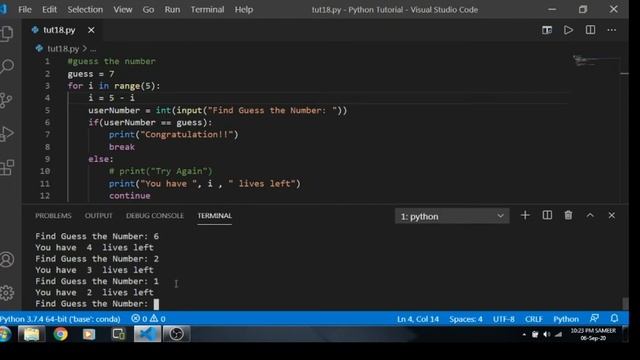Close the tut18.py editor tab
The height and width of the screenshot is (360, 640).
91,30
